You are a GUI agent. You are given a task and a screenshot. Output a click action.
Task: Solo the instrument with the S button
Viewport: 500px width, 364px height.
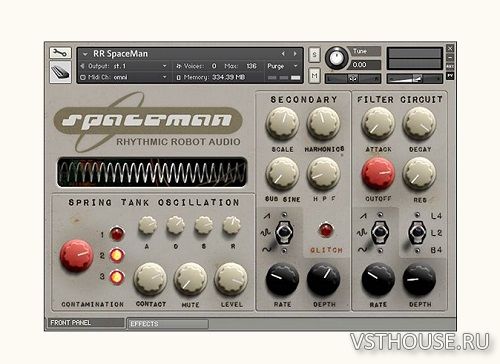(314, 55)
